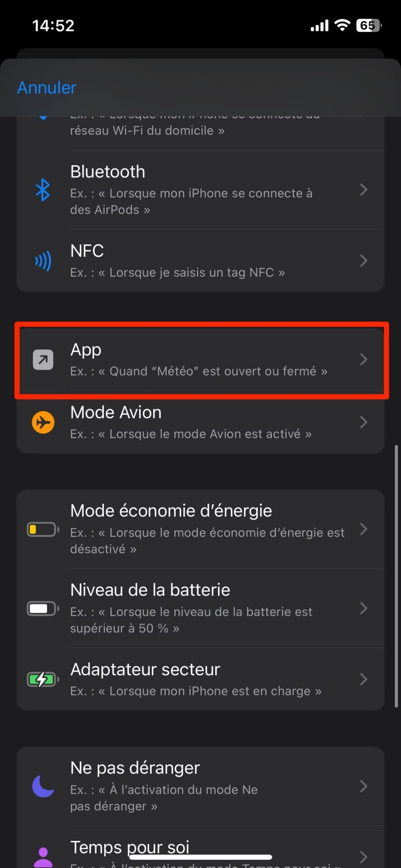This screenshot has height=868, width=401.
Task: Open NFC row chevron
Action: (363, 260)
